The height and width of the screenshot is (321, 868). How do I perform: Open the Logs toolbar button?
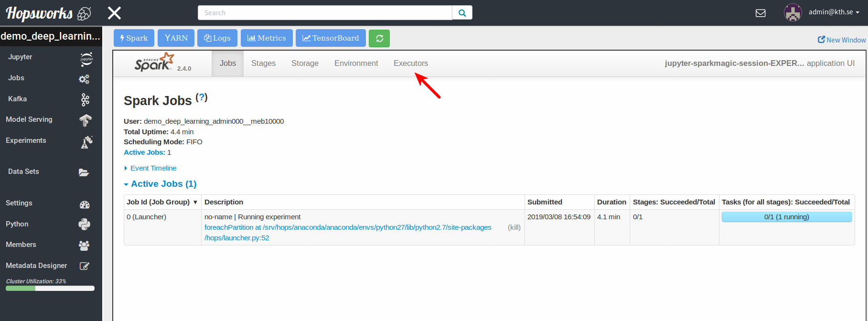pos(217,38)
